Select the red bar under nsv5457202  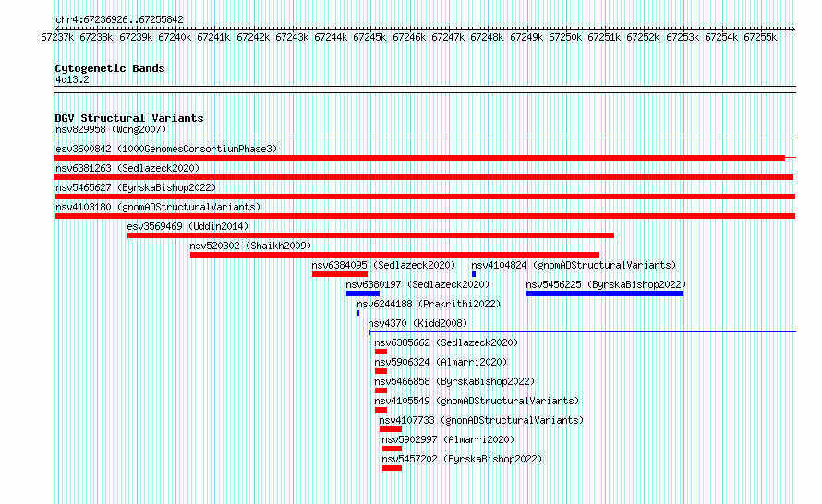pyautogui.click(x=393, y=468)
